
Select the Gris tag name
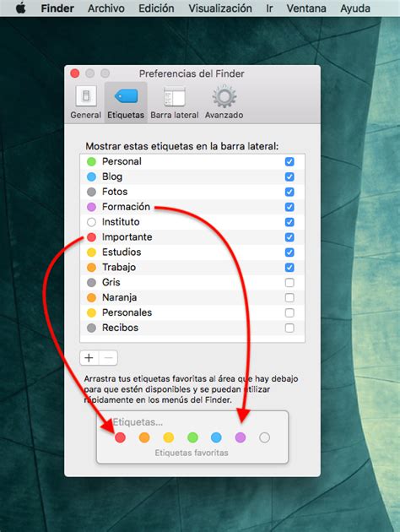click(x=111, y=282)
